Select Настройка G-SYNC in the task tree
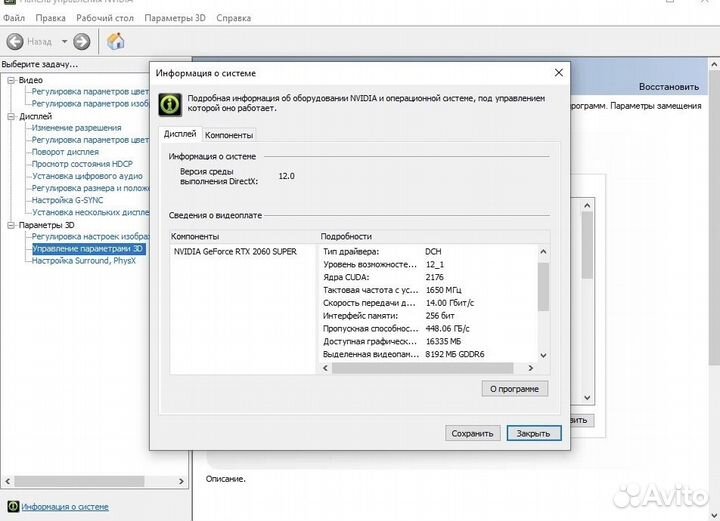Image resolution: width=720 pixels, height=521 pixels. point(67,200)
